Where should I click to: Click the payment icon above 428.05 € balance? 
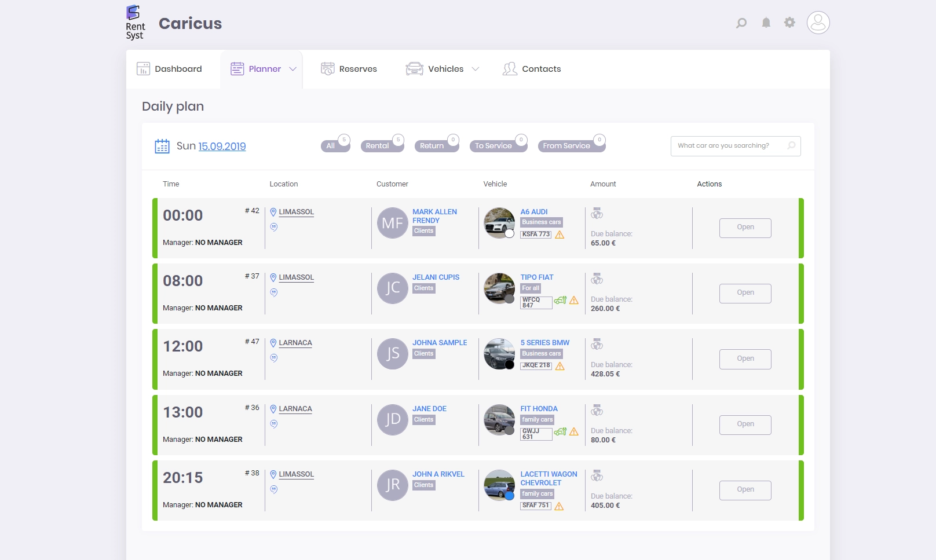597,345
